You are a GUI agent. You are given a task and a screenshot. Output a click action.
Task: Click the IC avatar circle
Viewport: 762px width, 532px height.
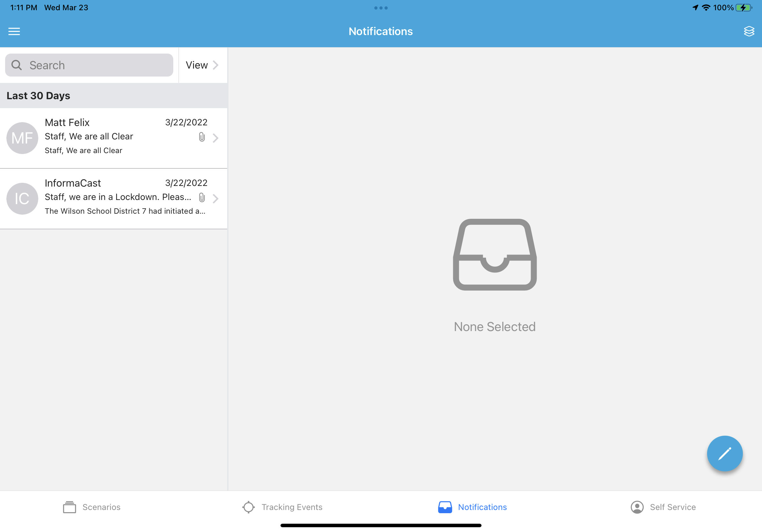22,199
